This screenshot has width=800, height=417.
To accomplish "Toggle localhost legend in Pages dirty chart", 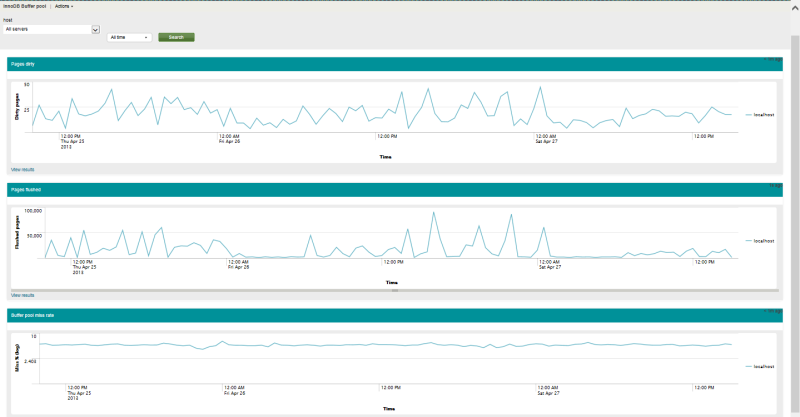I will click(760, 115).
